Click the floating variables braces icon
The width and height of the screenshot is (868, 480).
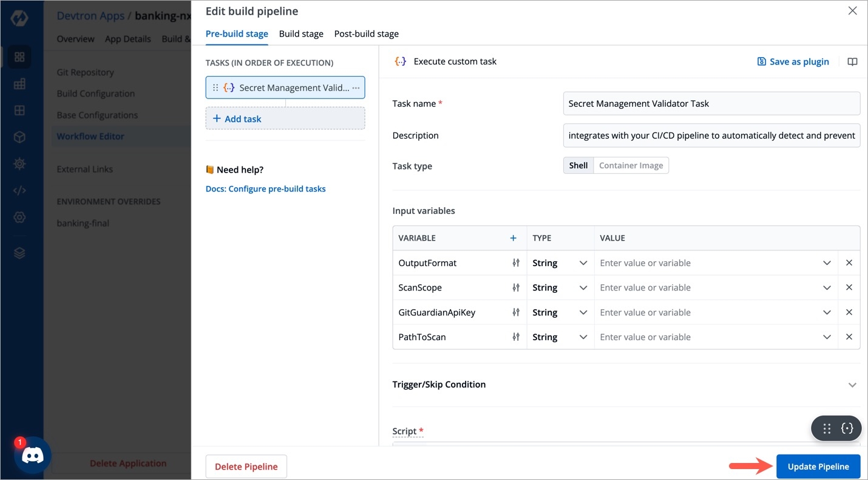pyautogui.click(x=847, y=428)
